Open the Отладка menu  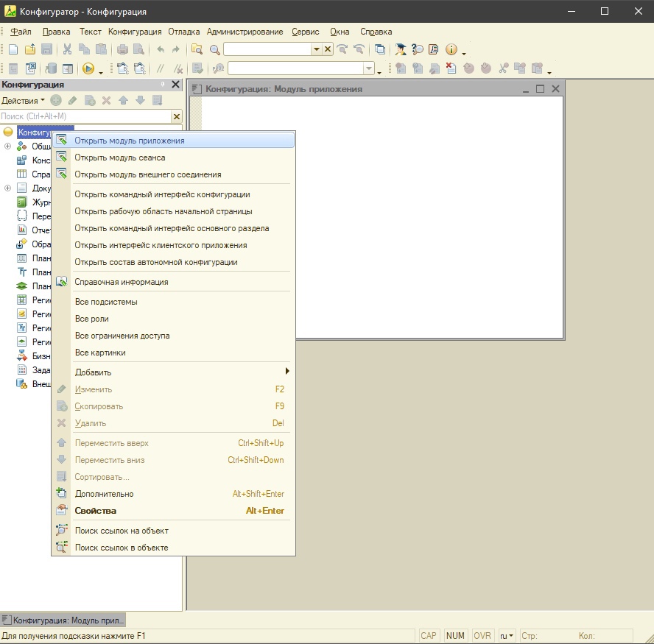(x=184, y=32)
